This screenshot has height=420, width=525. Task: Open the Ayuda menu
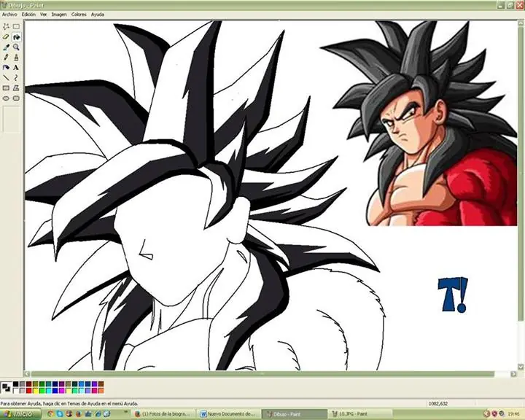(x=98, y=15)
